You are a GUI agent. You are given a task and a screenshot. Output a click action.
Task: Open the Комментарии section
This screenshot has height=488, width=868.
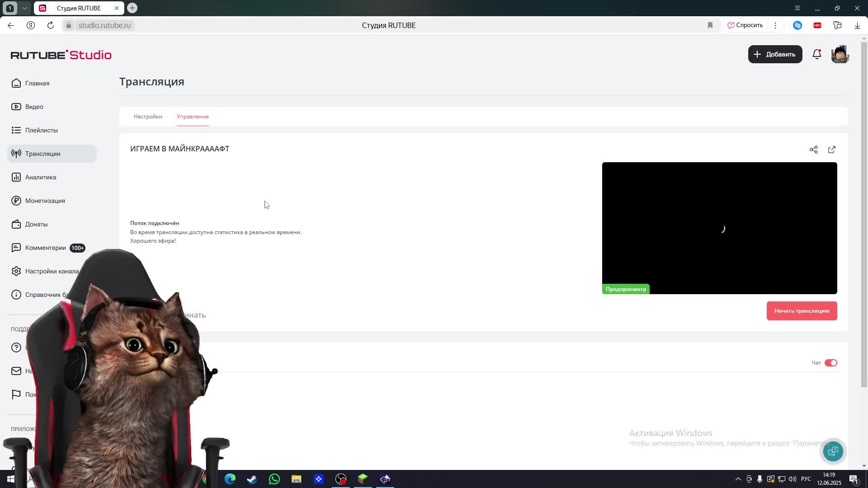point(48,248)
